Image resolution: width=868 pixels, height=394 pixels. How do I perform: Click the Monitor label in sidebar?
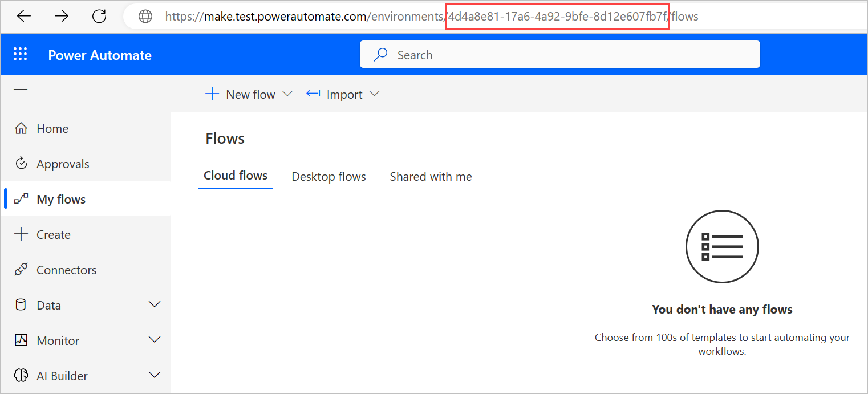[x=58, y=341]
